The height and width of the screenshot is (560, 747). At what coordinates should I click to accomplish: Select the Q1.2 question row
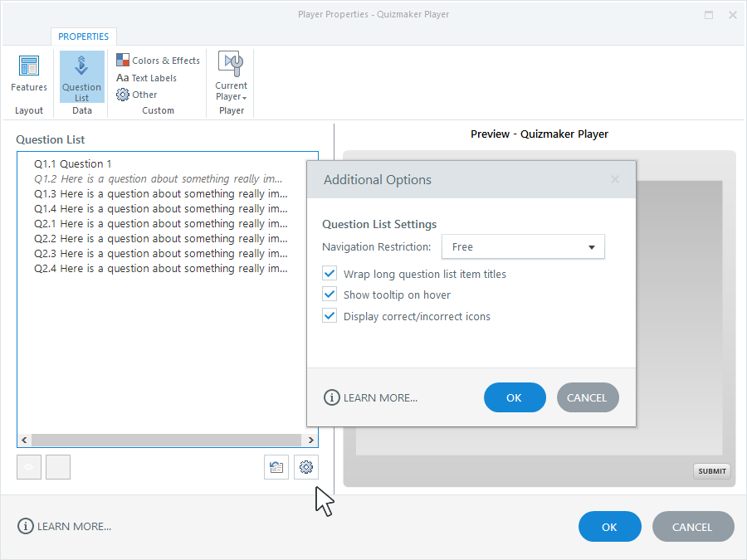coord(160,179)
